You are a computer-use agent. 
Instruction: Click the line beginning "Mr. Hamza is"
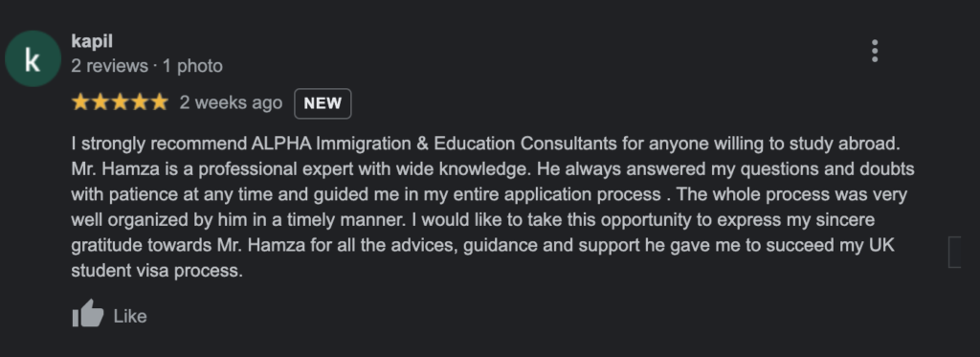493,168
